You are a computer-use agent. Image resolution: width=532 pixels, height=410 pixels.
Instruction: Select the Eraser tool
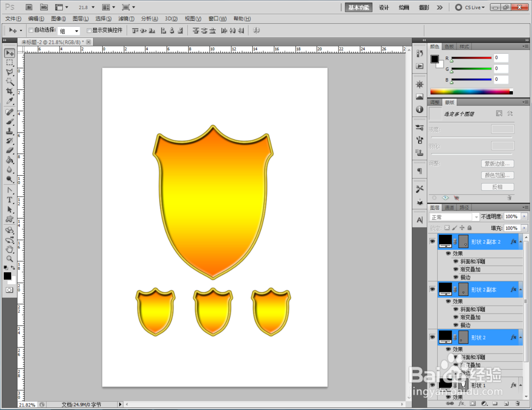[x=10, y=150]
